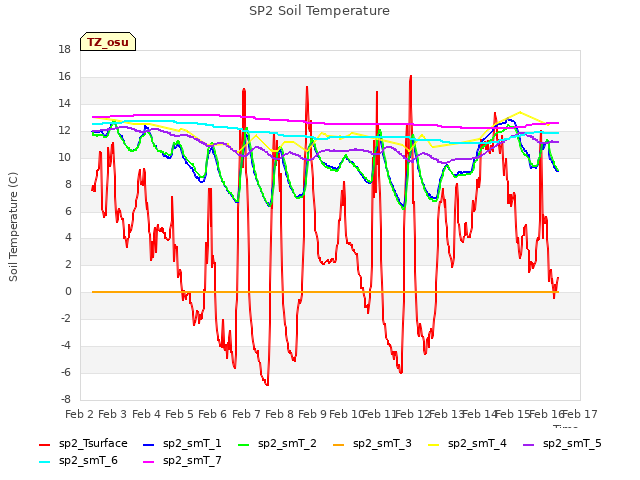Click the -6 y-axis tick label
This screenshot has width=640, height=480.
click(66, 373)
